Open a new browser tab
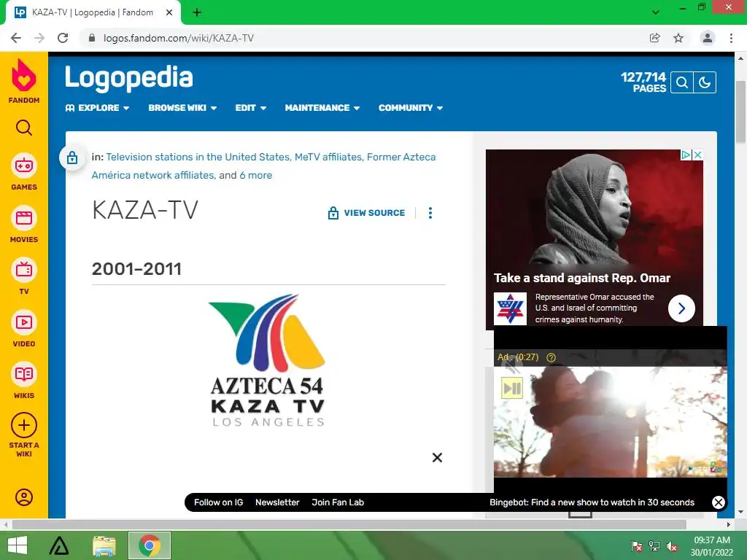Viewport: 747px width, 560px height. pyautogui.click(x=197, y=12)
